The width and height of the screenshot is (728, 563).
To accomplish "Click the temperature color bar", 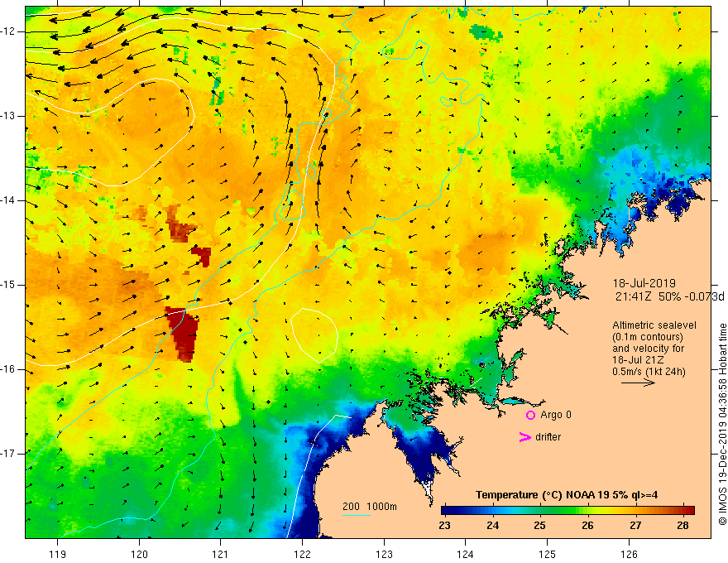I will (x=568, y=511).
